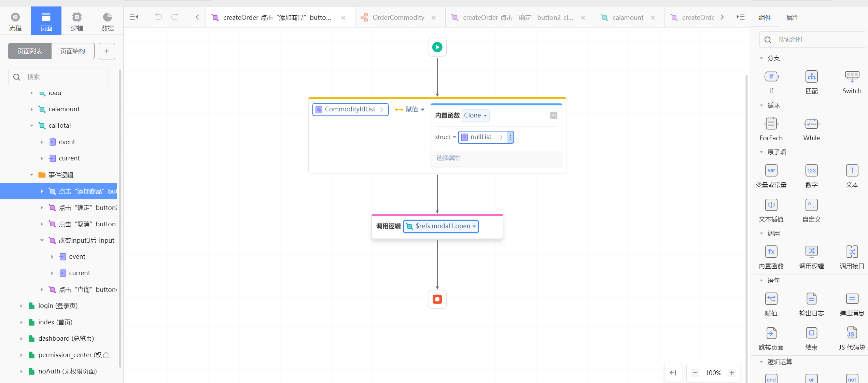Pick the ForEach loop component
868x383 pixels.
(x=771, y=129)
